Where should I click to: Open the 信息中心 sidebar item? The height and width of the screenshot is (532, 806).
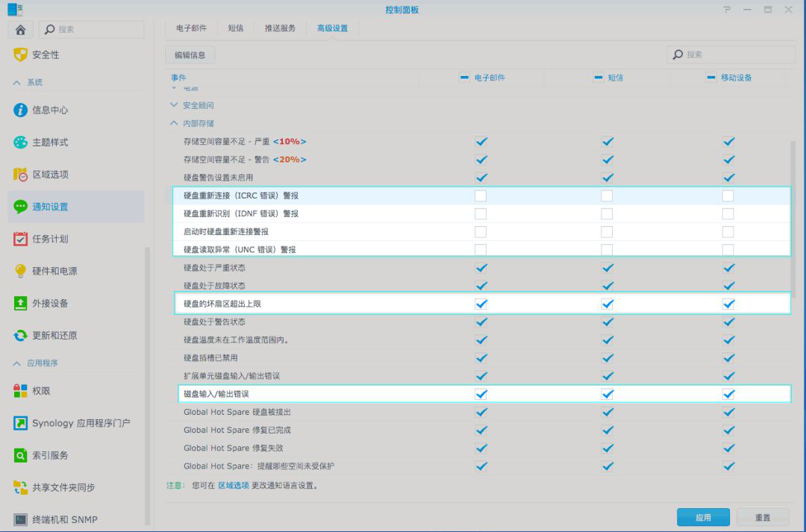point(47,109)
